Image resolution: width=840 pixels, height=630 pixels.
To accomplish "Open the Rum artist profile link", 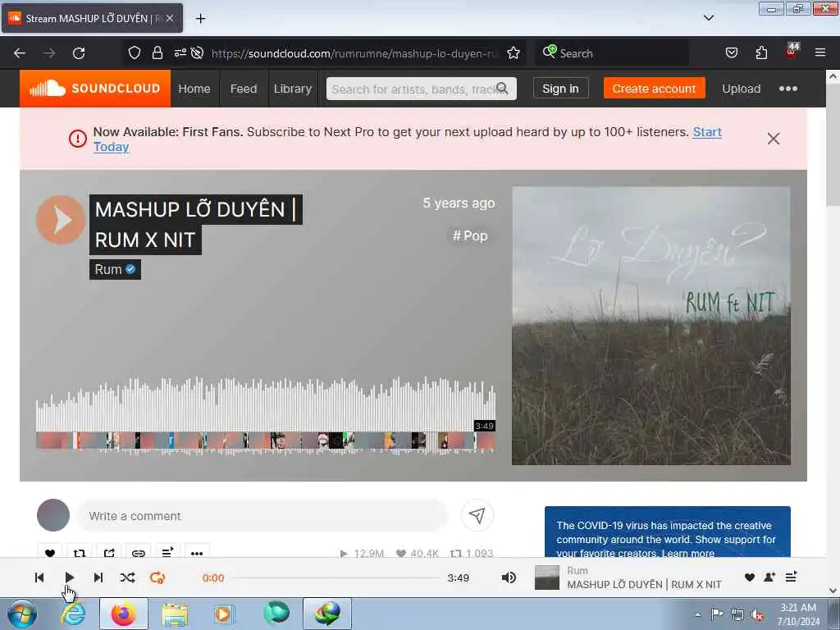I will tap(109, 269).
